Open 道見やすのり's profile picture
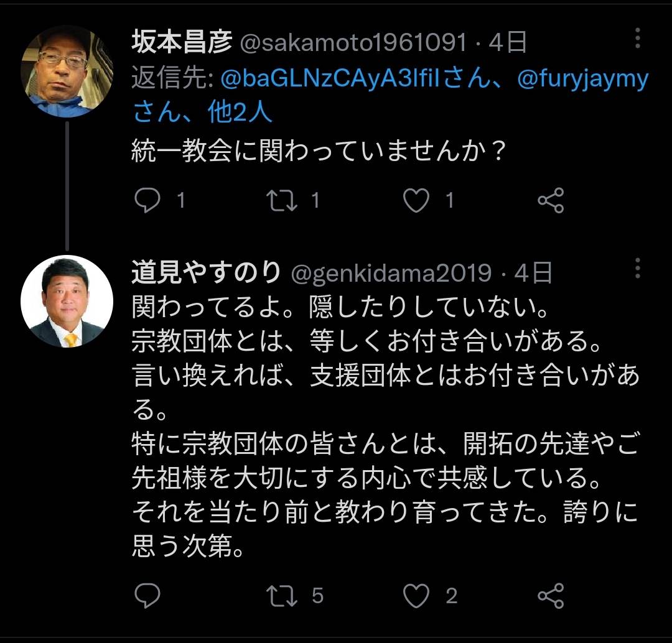This screenshot has width=672, height=643. [x=67, y=301]
